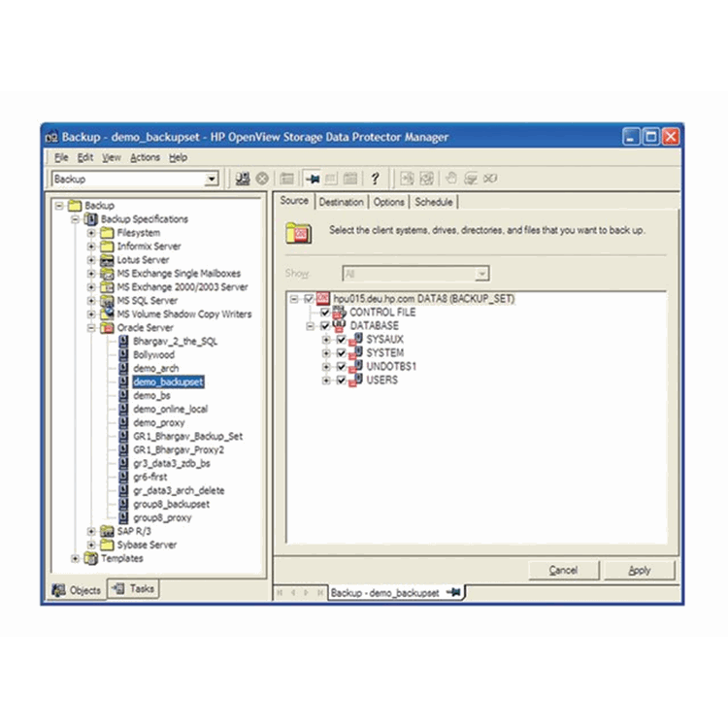Click the Lotus Server icon

pos(107,260)
